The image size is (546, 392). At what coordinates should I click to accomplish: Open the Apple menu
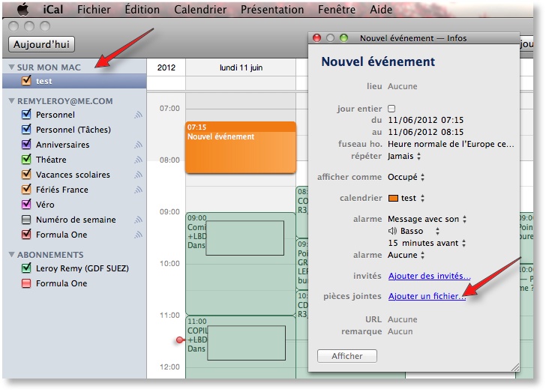coord(23,10)
